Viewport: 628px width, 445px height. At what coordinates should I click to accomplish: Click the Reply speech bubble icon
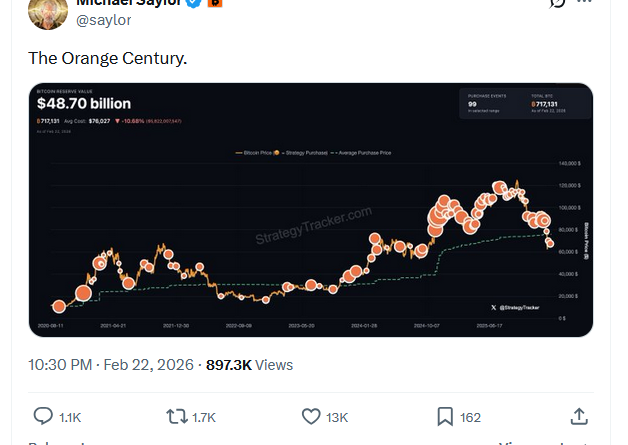tap(43, 416)
